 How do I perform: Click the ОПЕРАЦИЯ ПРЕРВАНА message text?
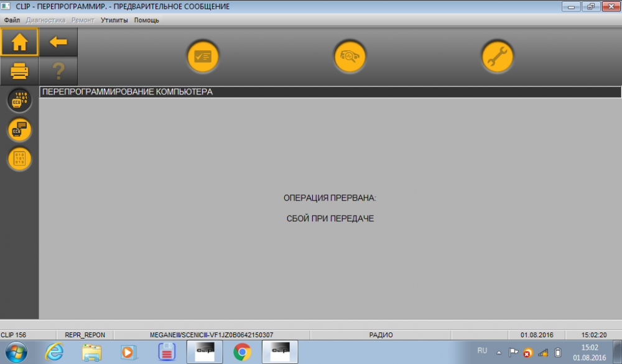coord(330,198)
